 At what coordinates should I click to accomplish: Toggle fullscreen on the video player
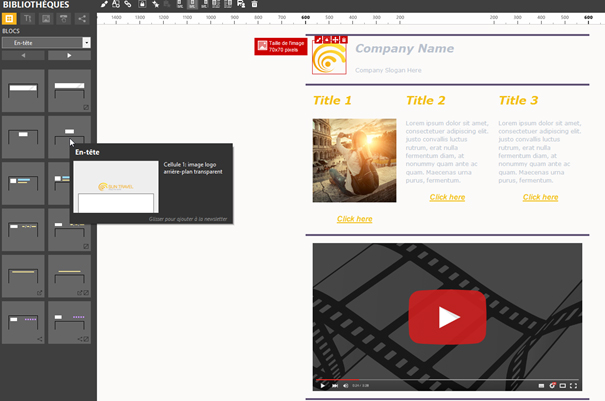click(574, 385)
